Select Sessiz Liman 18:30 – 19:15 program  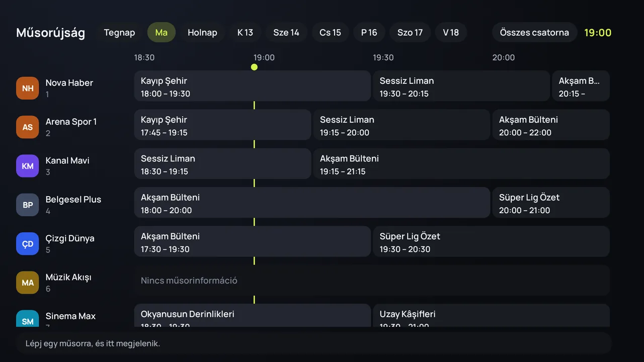[222, 164]
